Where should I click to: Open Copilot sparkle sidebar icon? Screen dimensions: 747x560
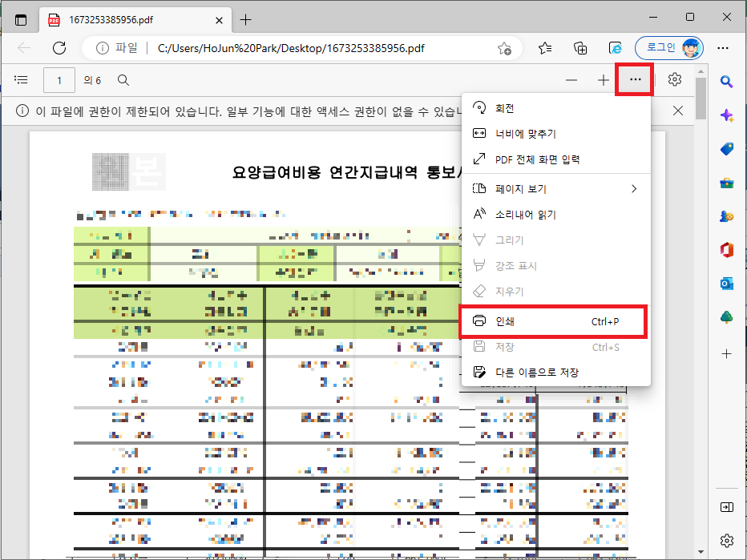726,115
